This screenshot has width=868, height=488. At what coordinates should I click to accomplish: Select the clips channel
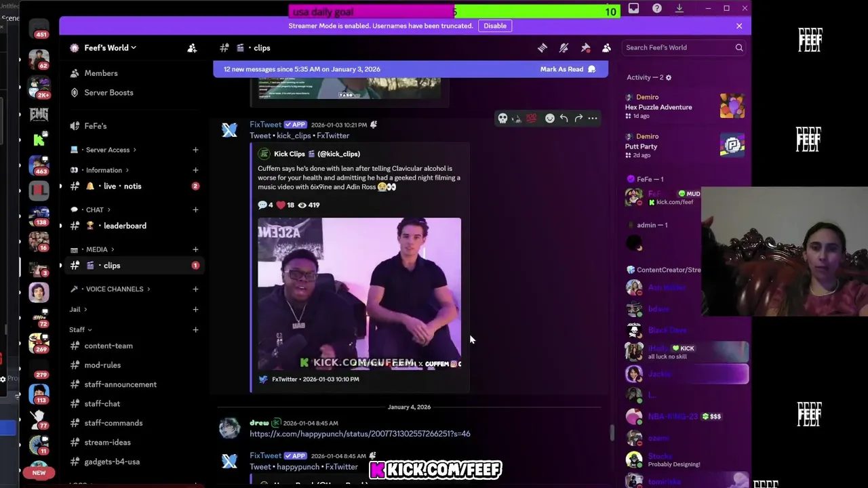tap(134, 266)
